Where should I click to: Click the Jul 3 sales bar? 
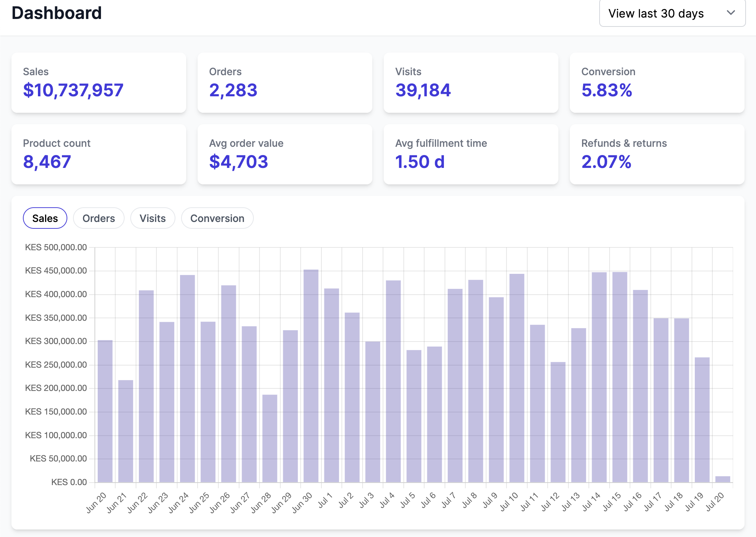tap(373, 412)
